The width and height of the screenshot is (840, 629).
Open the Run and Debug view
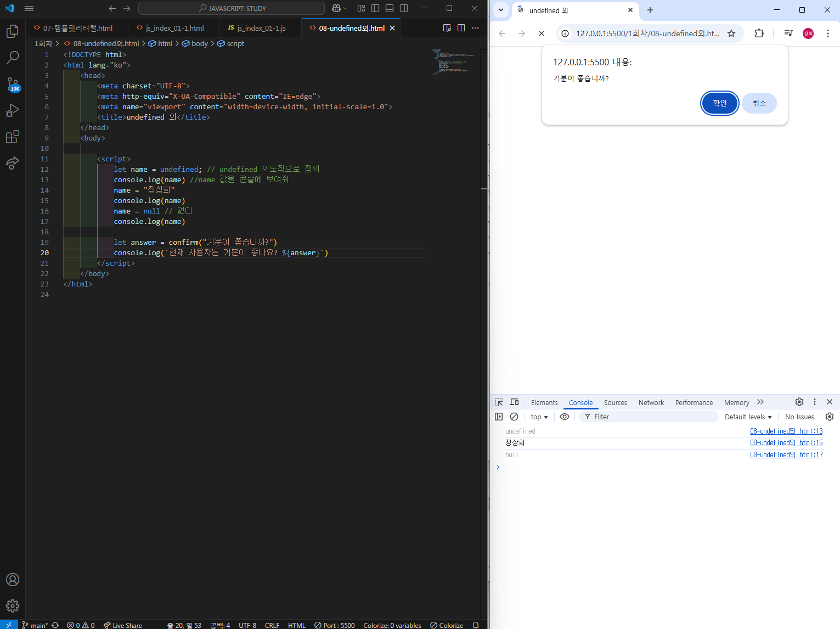13,110
